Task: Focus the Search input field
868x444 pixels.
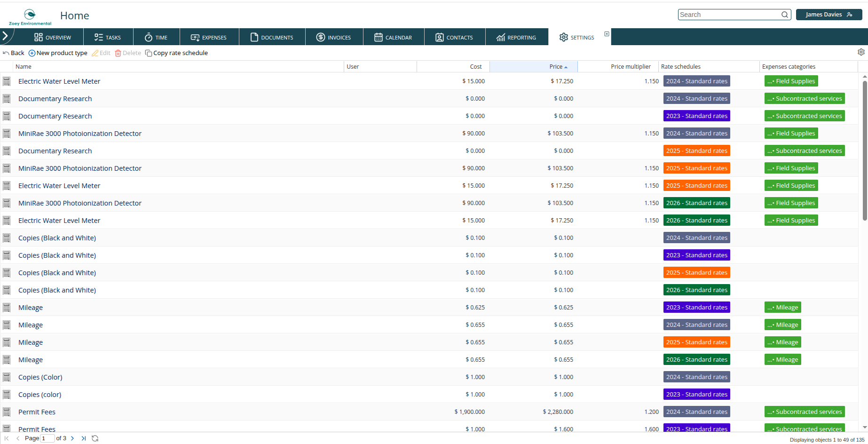Action: [x=730, y=15]
